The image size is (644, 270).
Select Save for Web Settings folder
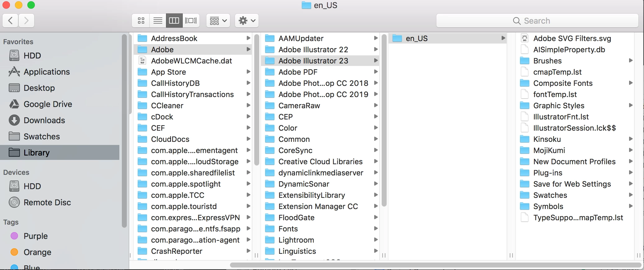[x=575, y=184]
